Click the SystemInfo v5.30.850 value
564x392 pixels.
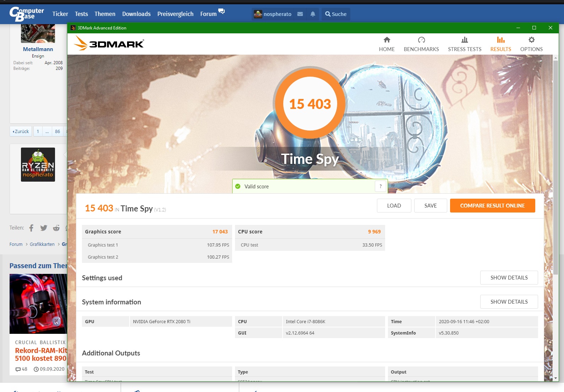pos(449,333)
